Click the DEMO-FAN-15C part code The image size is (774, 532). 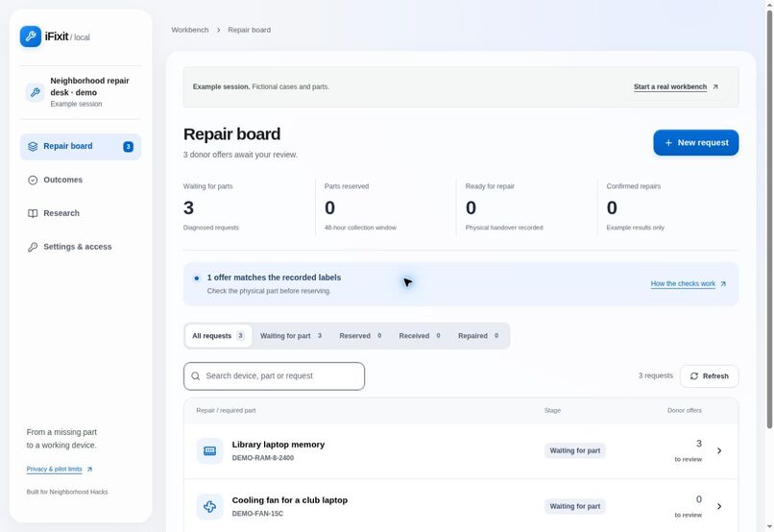pos(257,514)
